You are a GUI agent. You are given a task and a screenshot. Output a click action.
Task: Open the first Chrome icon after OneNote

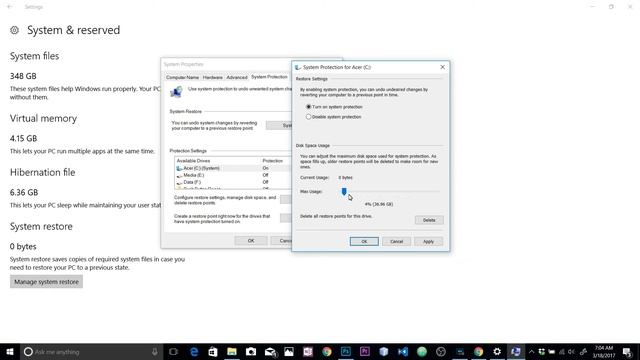327,351
